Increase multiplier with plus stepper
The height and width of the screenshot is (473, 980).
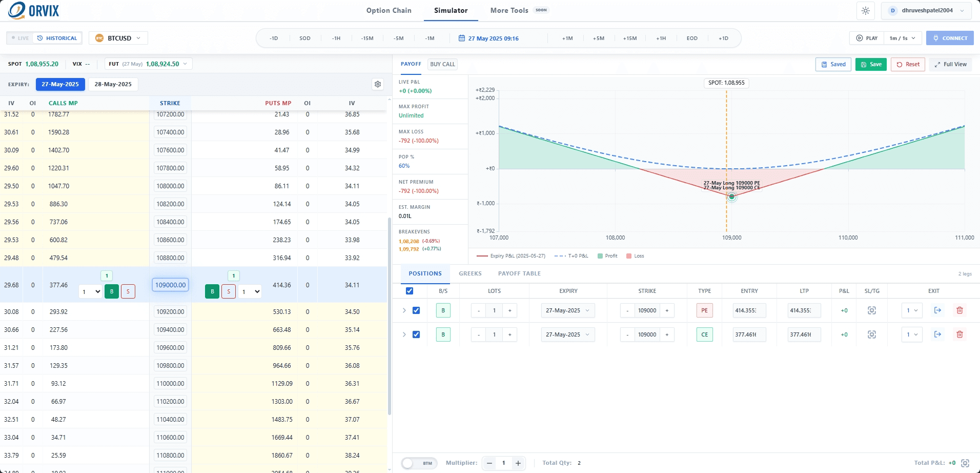point(518,463)
